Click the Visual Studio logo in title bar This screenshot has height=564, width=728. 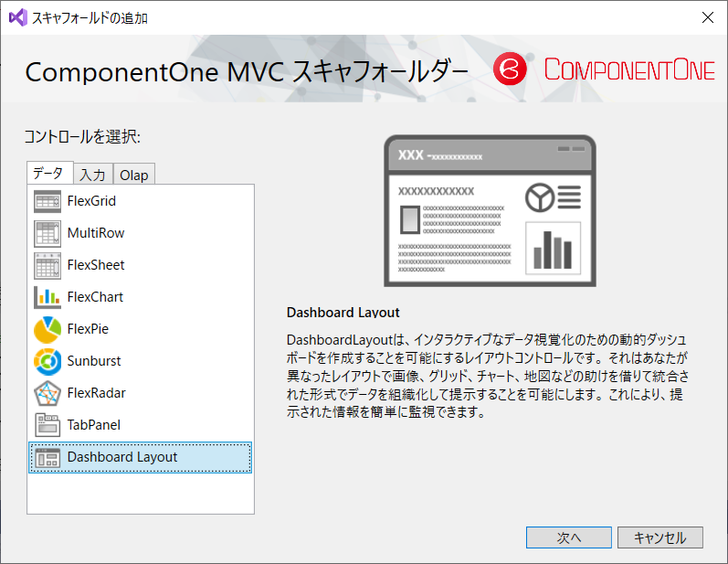[17, 17]
